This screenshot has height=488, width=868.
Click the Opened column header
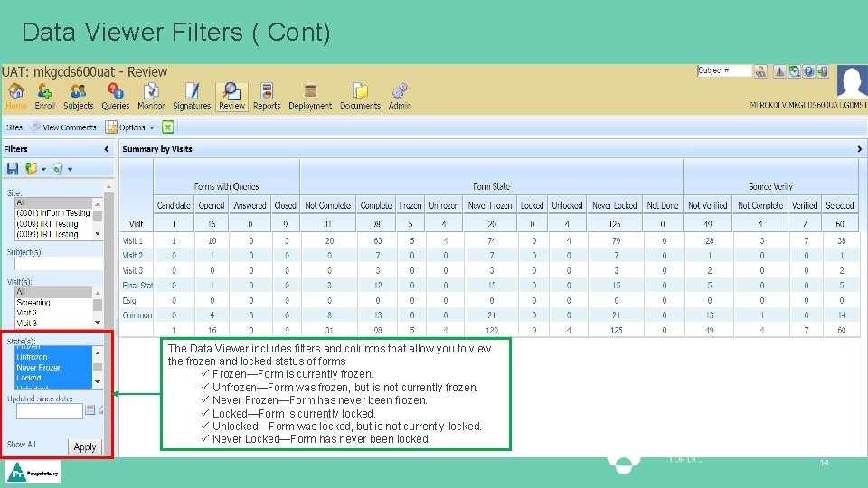212,205
